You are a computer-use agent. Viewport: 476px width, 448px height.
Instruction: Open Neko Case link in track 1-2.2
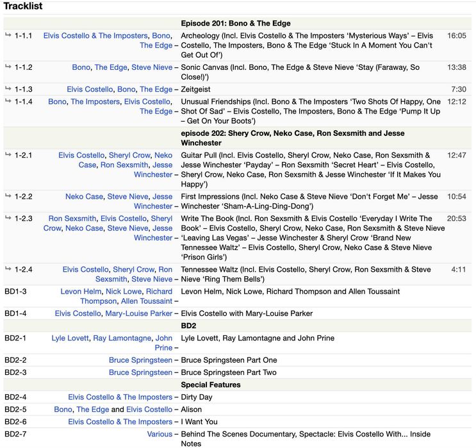(x=84, y=197)
